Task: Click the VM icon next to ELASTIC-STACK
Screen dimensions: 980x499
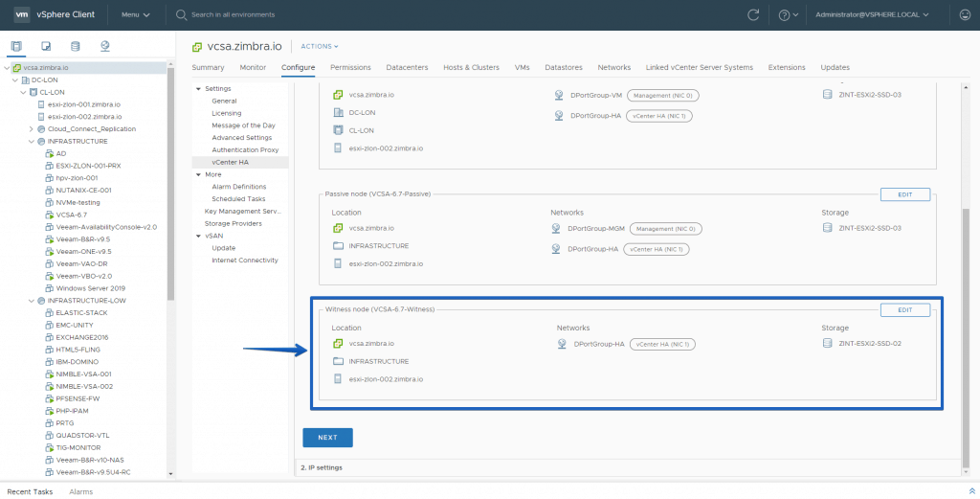Action: coord(50,312)
